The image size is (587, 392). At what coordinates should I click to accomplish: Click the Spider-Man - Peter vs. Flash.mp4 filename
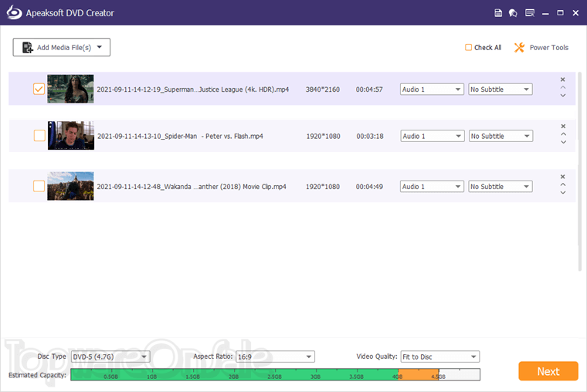(x=180, y=136)
